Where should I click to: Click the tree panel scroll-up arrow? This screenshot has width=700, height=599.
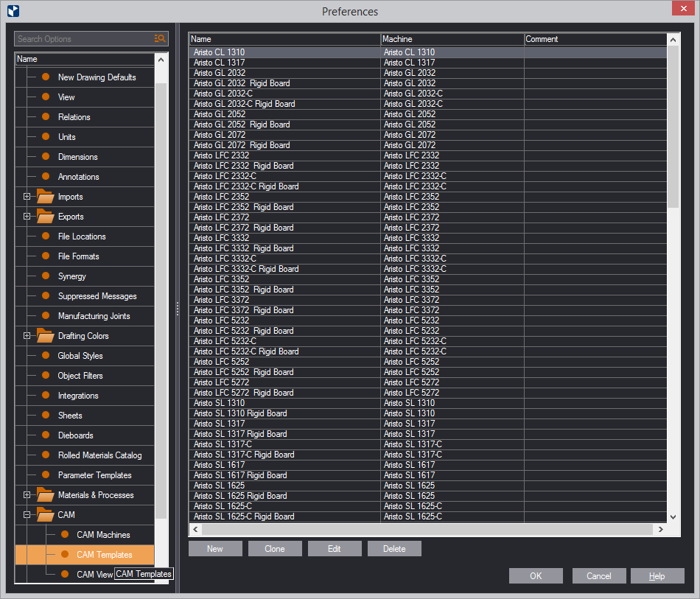(x=161, y=60)
